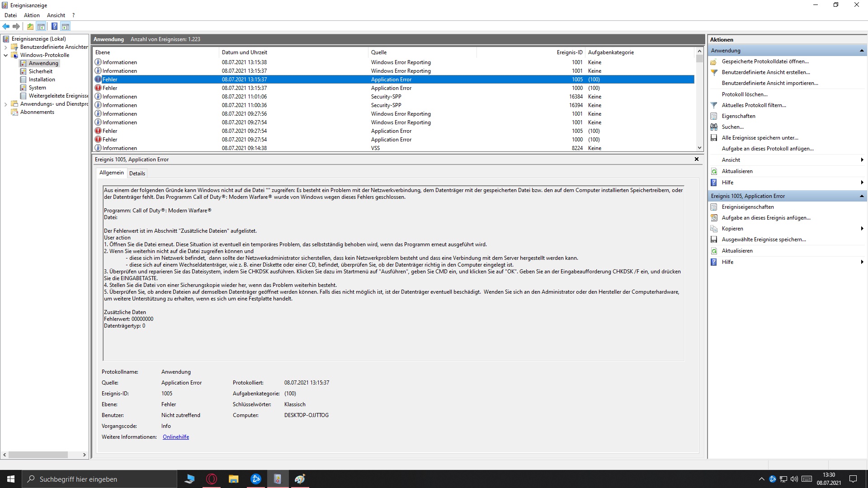The height and width of the screenshot is (488, 868).
Task: Click Protokoll löschen action
Action: 744,94
